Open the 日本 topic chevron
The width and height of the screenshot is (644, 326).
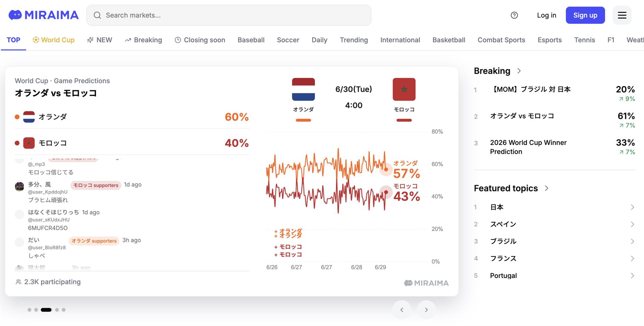(x=632, y=207)
